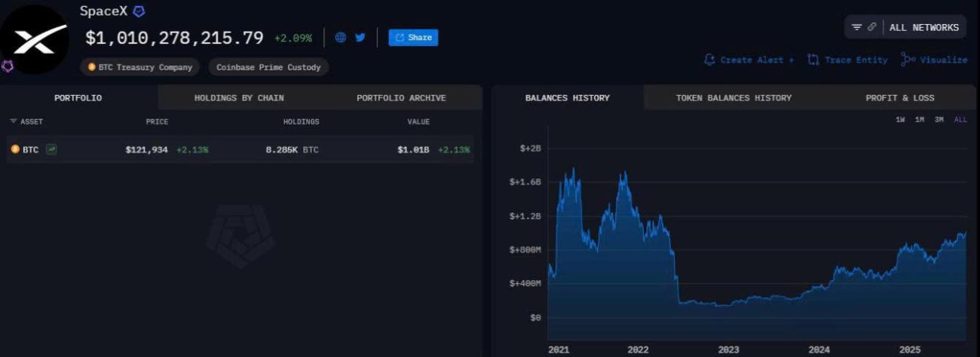This screenshot has height=357, width=980.
Task: Open SpaceX website via globe icon
Action: [341, 38]
